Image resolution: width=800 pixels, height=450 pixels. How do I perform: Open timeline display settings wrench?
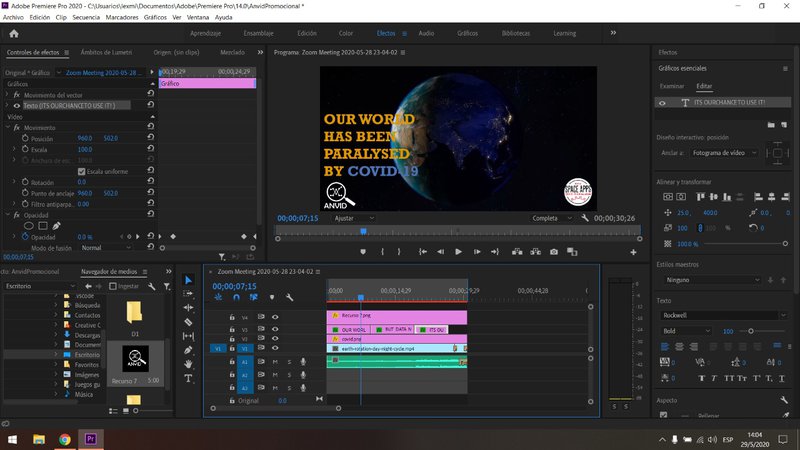289,297
